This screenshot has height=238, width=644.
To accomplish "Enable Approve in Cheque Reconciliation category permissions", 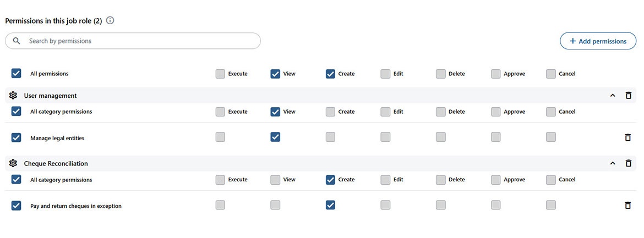I will tap(496, 180).
